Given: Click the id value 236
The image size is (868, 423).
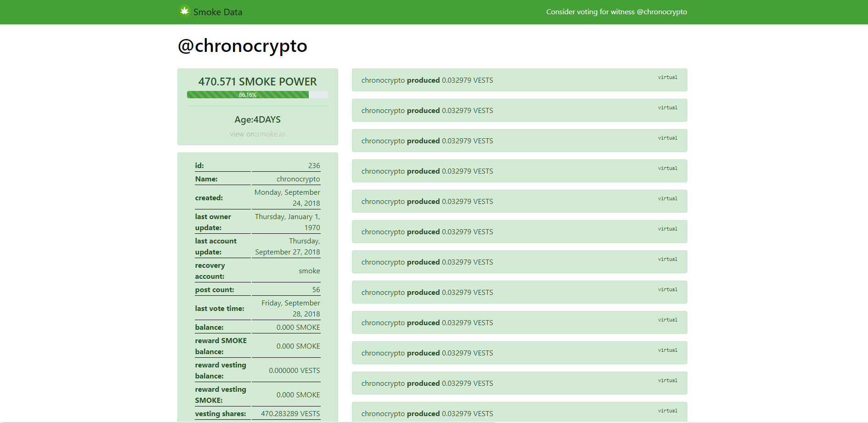Looking at the screenshot, I should click(314, 166).
